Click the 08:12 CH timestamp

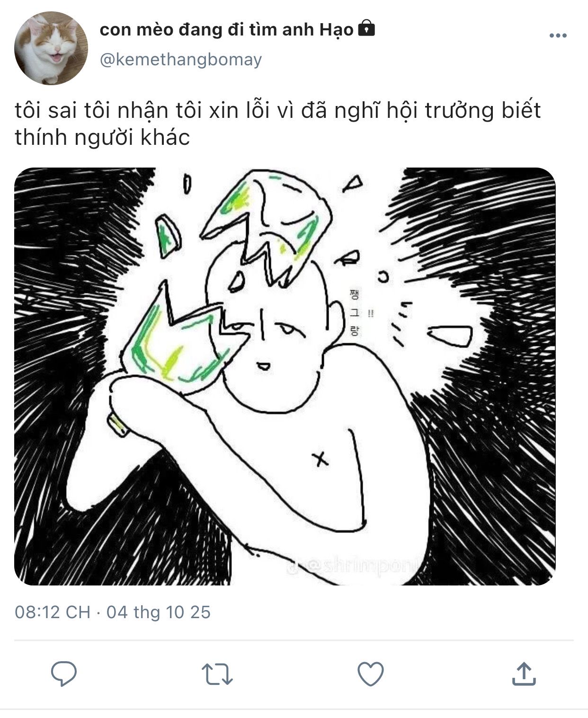[52, 612]
